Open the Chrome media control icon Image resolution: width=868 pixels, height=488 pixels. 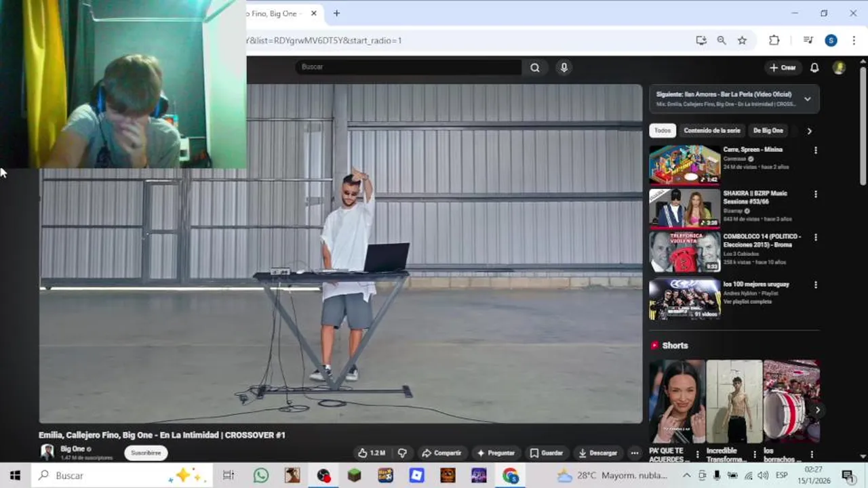808,41
